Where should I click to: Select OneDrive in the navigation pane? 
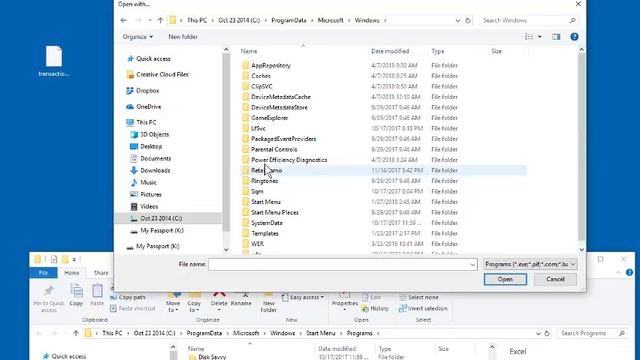[x=144, y=107]
